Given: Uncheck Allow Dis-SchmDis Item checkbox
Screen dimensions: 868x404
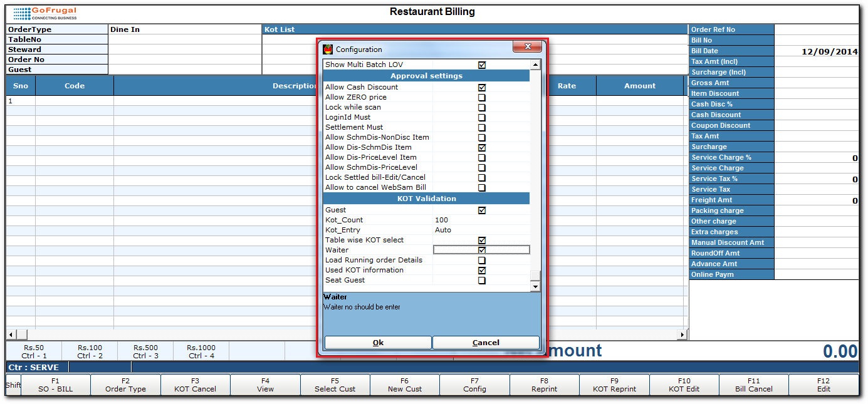Looking at the screenshot, I should point(481,147).
